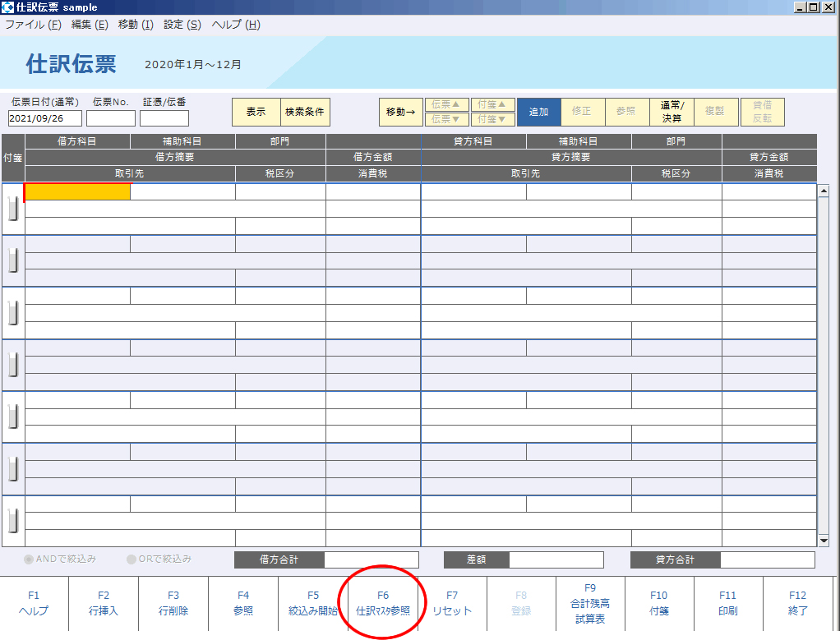The image size is (840, 640).
Task: Click the F5 絞込み開始 button
Action: coord(313,604)
